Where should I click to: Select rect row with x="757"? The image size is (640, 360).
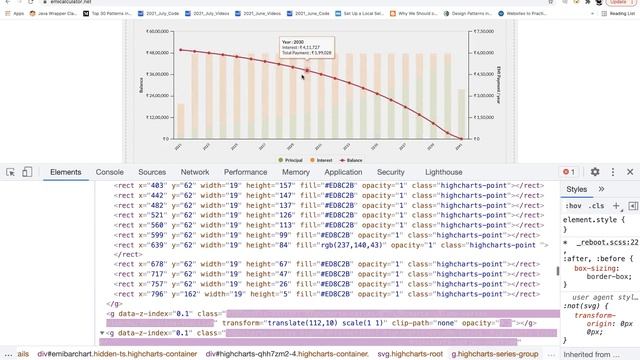[x=327, y=284]
